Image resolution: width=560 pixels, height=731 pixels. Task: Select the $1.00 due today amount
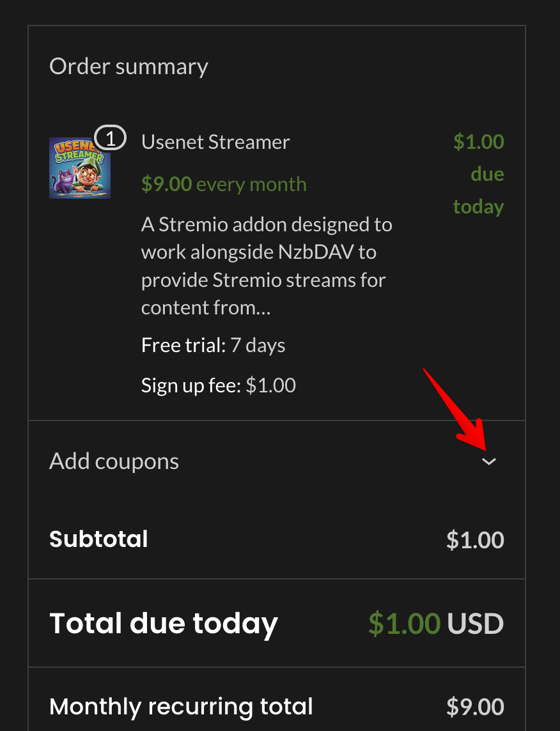pyautogui.click(x=478, y=173)
